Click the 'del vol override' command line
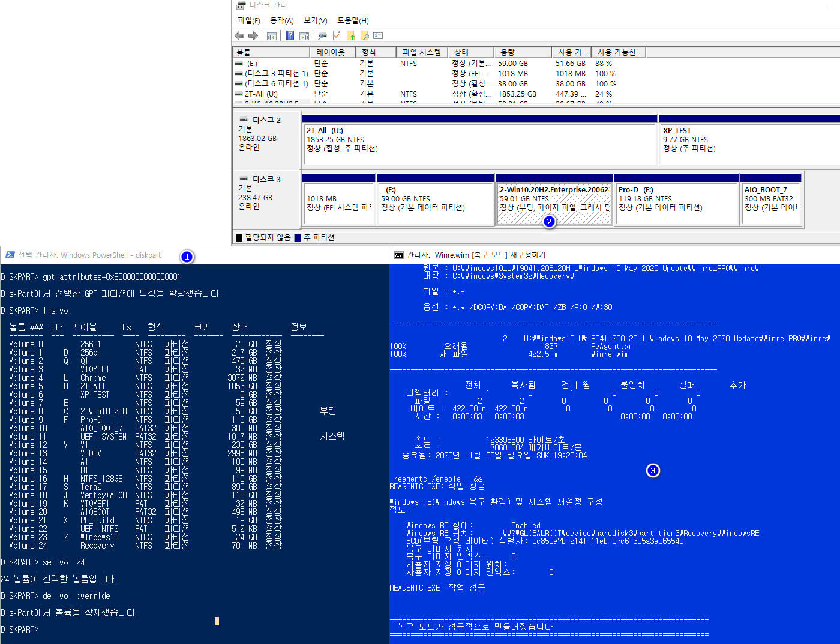This screenshot has height=644, width=840. (56, 596)
